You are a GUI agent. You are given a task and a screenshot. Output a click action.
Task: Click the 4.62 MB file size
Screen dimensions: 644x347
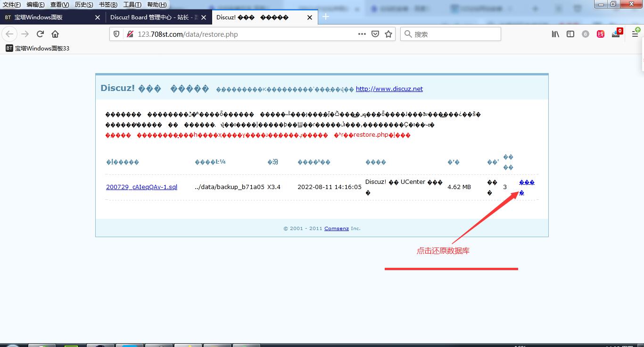click(459, 187)
